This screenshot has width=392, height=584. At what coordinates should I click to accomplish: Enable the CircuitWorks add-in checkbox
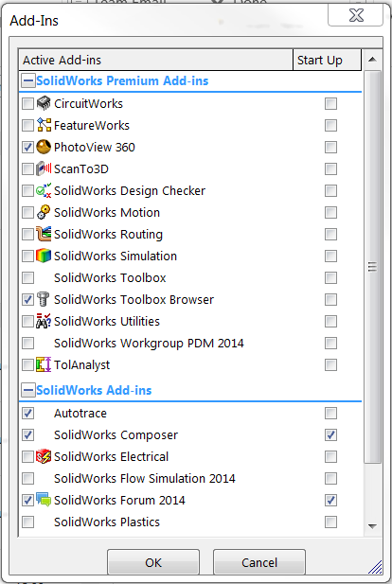28,103
